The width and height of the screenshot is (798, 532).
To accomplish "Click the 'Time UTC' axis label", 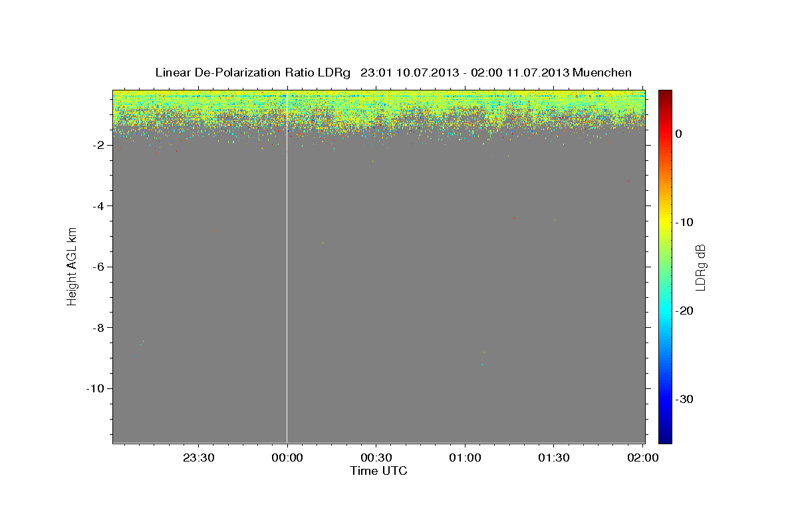I will [x=378, y=471].
